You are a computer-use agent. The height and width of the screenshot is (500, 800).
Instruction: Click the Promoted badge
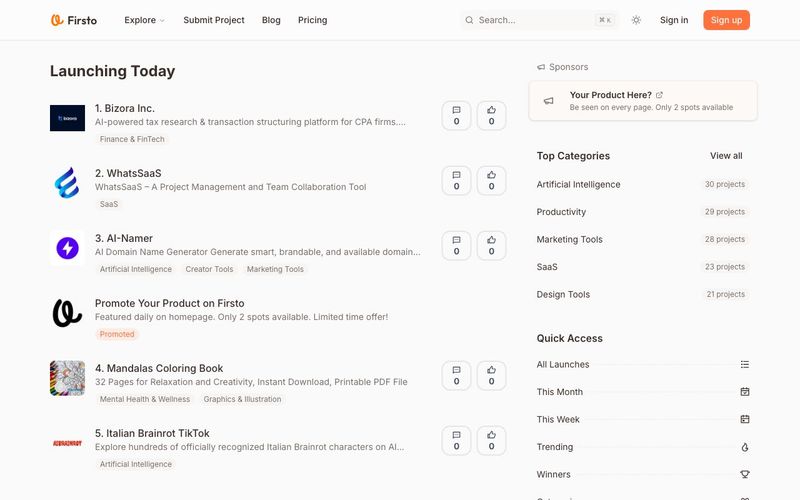117,334
